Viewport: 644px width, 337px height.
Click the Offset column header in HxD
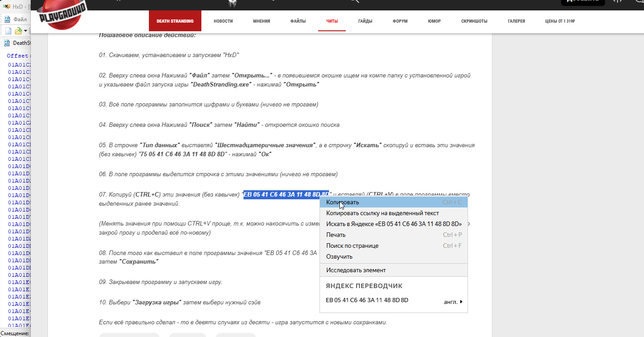pyautogui.click(x=17, y=56)
